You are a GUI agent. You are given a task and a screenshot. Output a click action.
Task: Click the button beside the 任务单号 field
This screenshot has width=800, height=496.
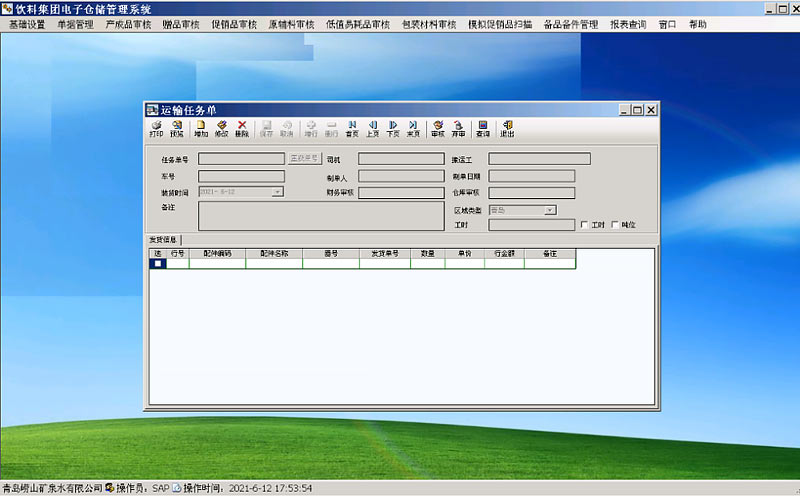pos(304,158)
